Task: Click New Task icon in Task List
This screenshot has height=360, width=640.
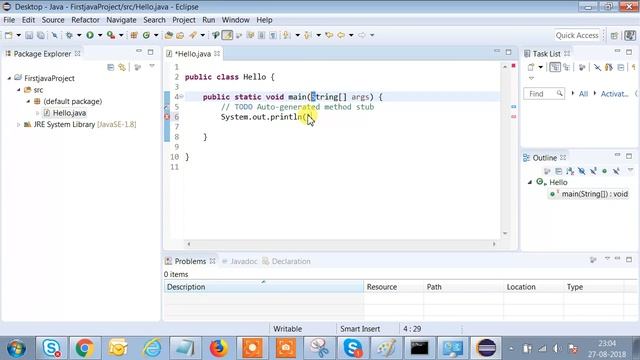Action: (531, 67)
